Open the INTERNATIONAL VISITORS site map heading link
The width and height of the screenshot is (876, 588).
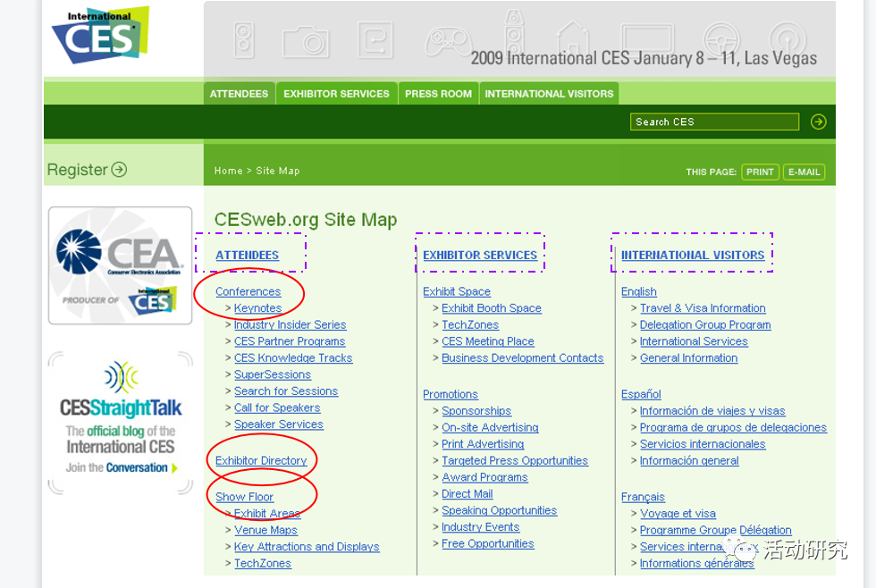693,256
